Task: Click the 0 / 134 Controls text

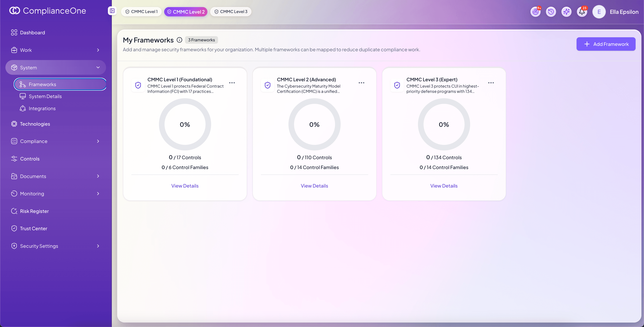Action: (x=444, y=157)
